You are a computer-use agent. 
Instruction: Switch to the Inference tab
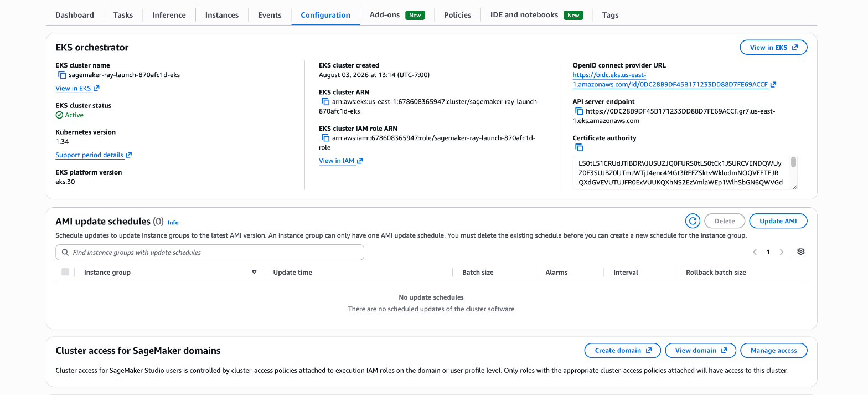(x=169, y=15)
